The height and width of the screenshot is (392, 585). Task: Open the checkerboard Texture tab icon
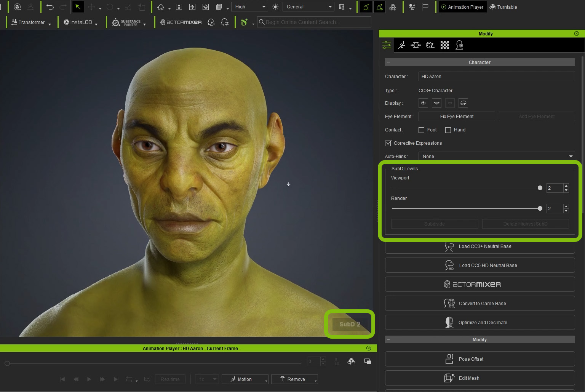[444, 45]
